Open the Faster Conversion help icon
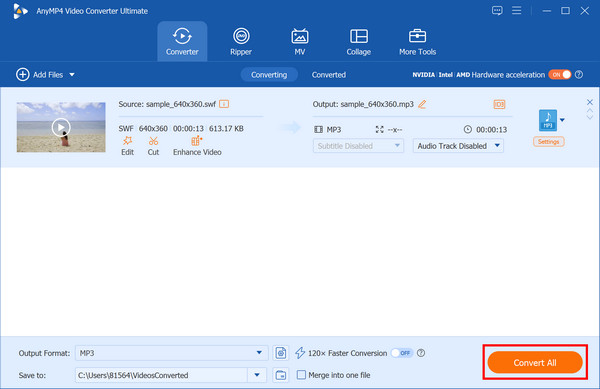Screen dimensions: 600x389 421,353
